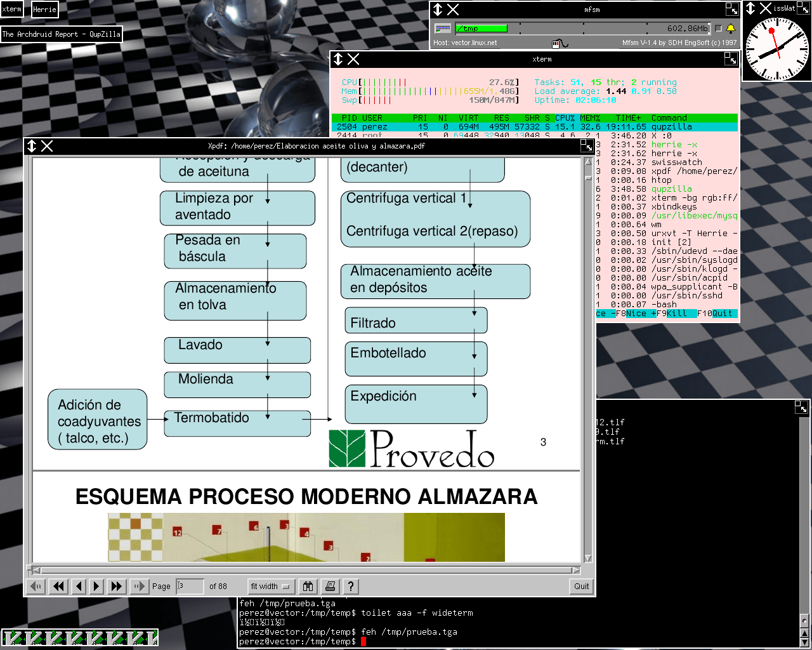The width and height of the screenshot is (812, 650).
Task: Select the Herrie task button
Action: [x=44, y=10]
